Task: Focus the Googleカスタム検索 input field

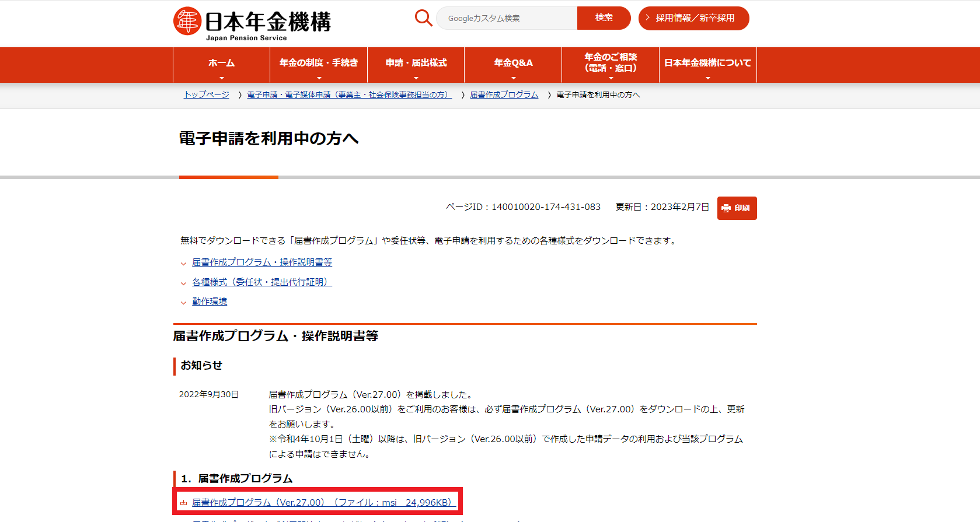Action: tap(506, 18)
